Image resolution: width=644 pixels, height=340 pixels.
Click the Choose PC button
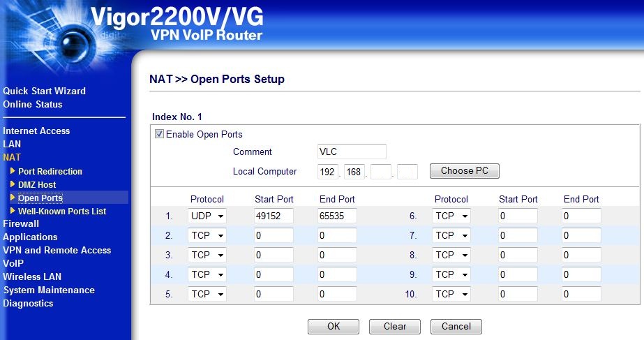point(465,171)
